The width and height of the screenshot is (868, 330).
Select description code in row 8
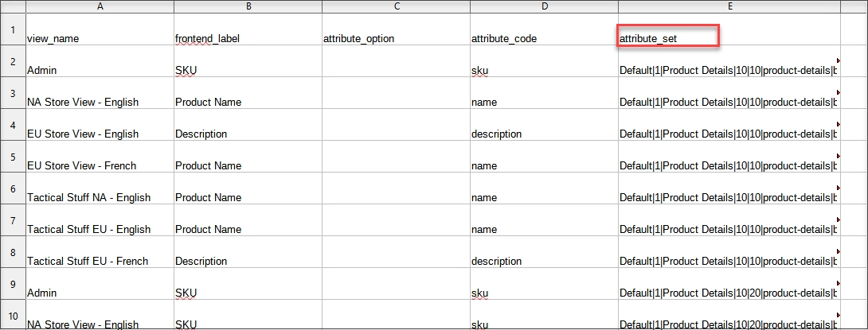545,251
